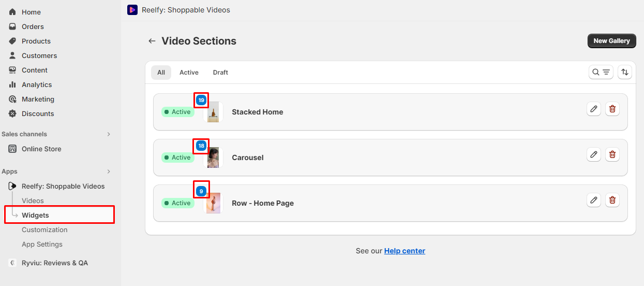Edit the Carousel video section
644x286 pixels.
pos(594,154)
